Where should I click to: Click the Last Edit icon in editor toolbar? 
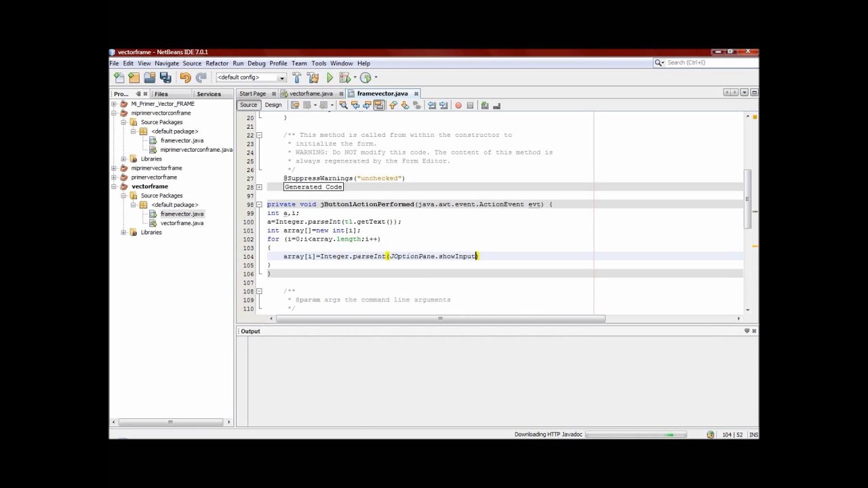pos(295,105)
